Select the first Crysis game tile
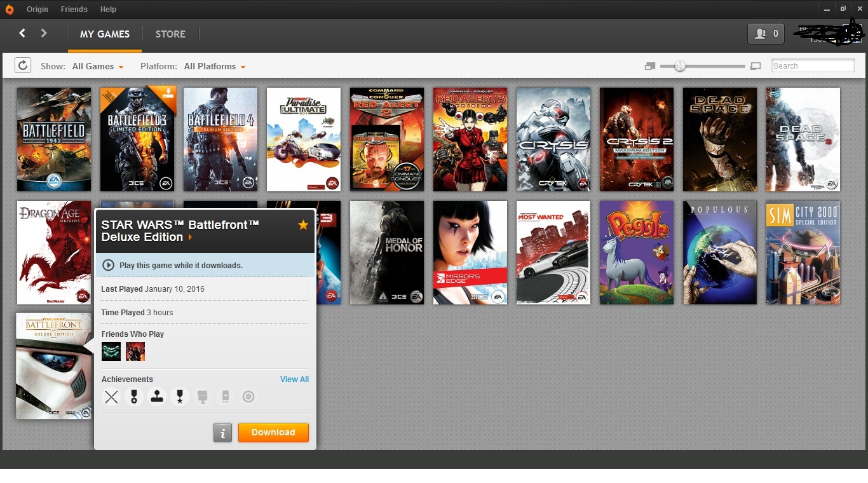 pyautogui.click(x=553, y=139)
